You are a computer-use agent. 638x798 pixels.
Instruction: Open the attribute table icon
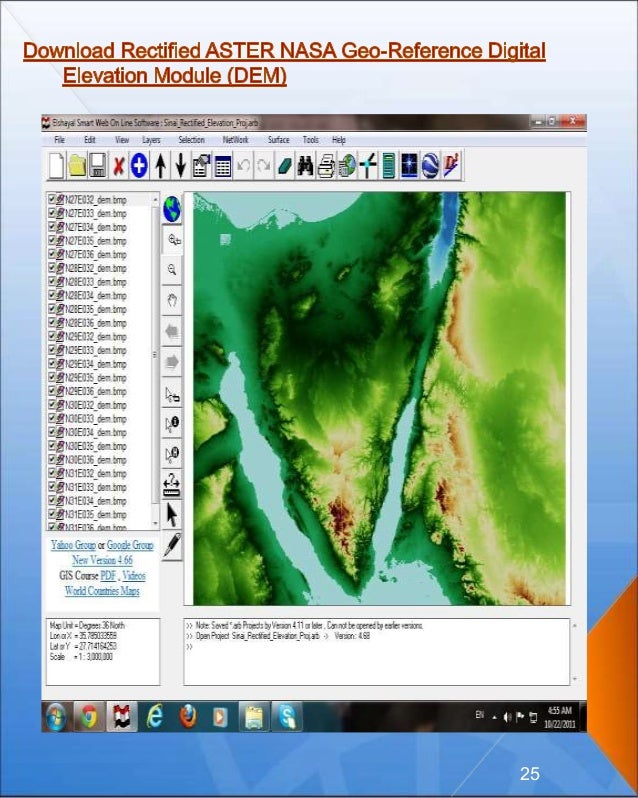tap(223, 166)
